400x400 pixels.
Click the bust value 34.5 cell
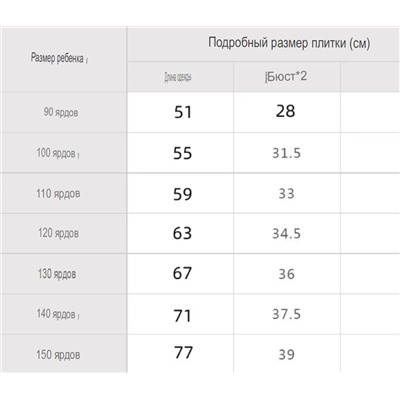(x=286, y=233)
